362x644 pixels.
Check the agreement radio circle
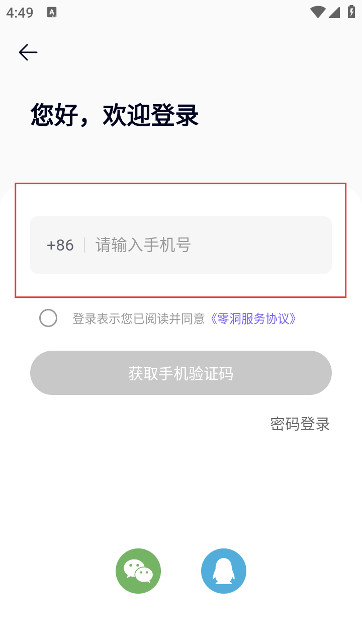pos(48,318)
